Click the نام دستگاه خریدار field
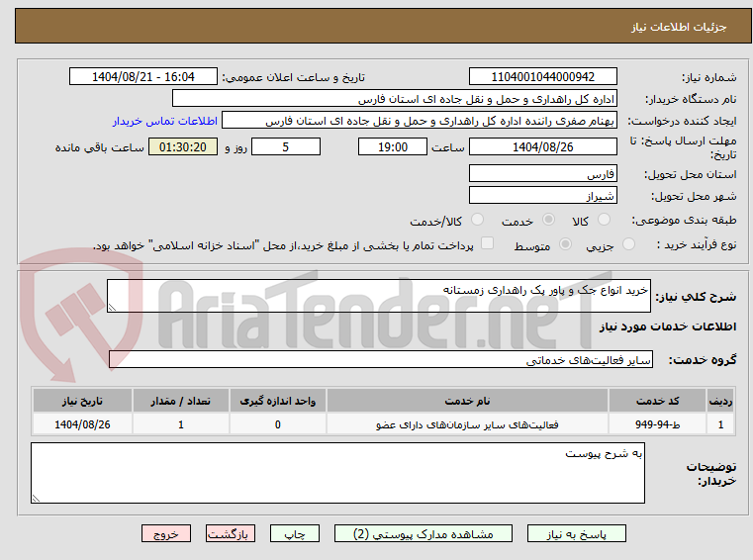The width and height of the screenshot is (753, 560). (394, 99)
